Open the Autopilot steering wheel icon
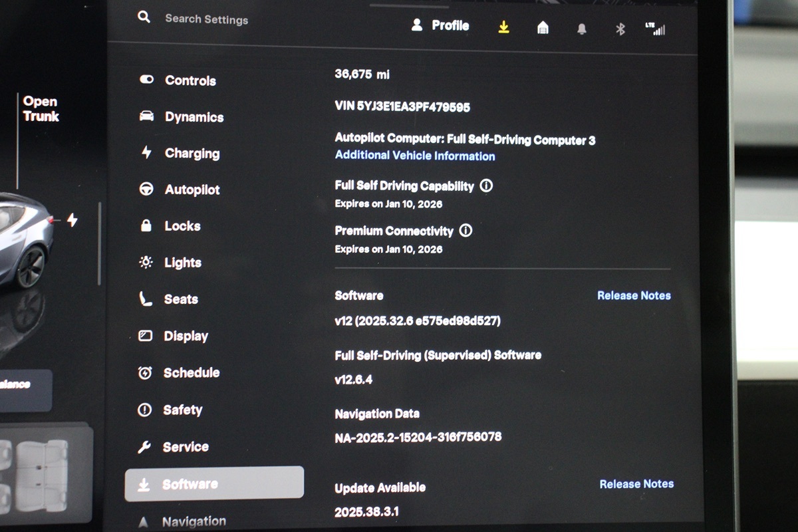Screen dimensions: 798x532 coord(146,190)
